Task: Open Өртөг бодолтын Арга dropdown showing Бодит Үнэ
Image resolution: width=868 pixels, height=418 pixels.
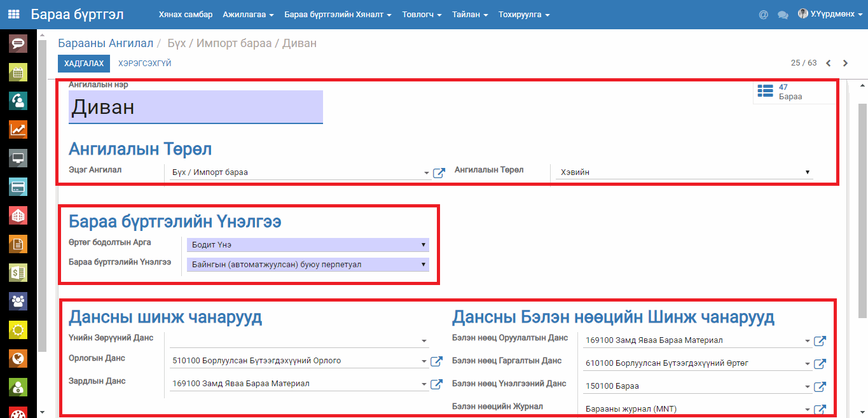Action: (x=308, y=245)
